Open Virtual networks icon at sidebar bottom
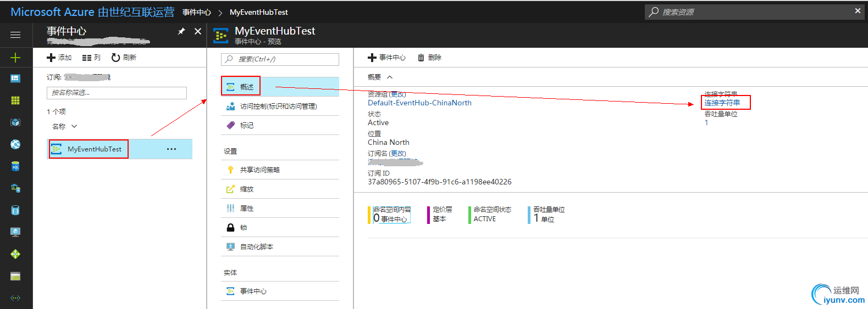 point(15,298)
